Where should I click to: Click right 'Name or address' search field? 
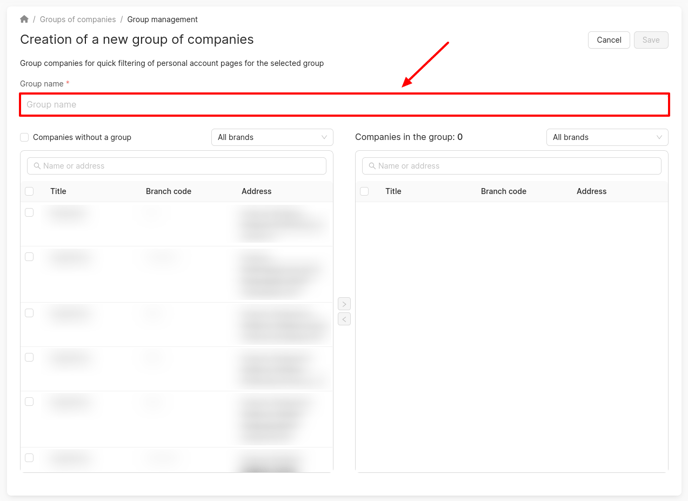515,166
